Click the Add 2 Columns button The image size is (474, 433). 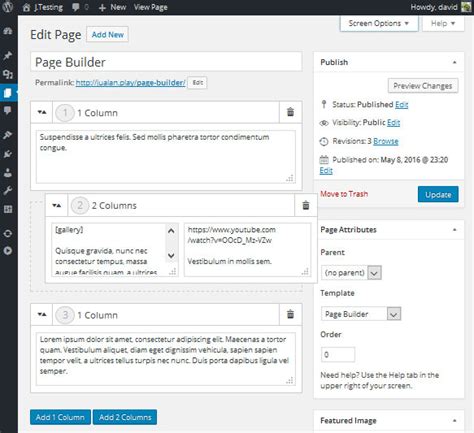(x=125, y=417)
